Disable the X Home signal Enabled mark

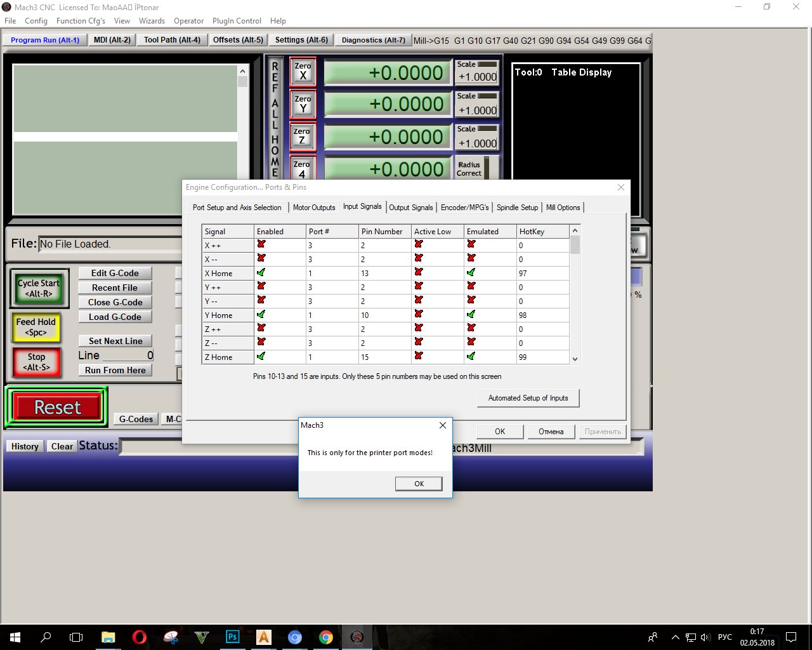click(x=261, y=272)
